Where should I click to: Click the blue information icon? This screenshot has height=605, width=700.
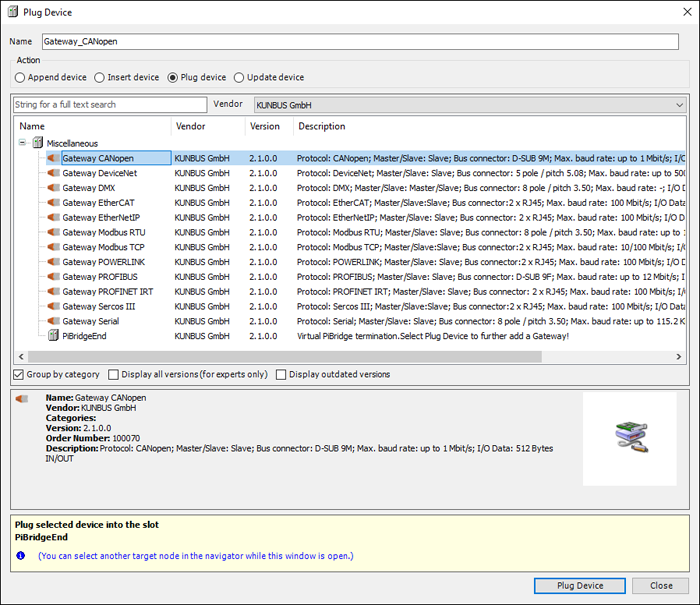20,555
